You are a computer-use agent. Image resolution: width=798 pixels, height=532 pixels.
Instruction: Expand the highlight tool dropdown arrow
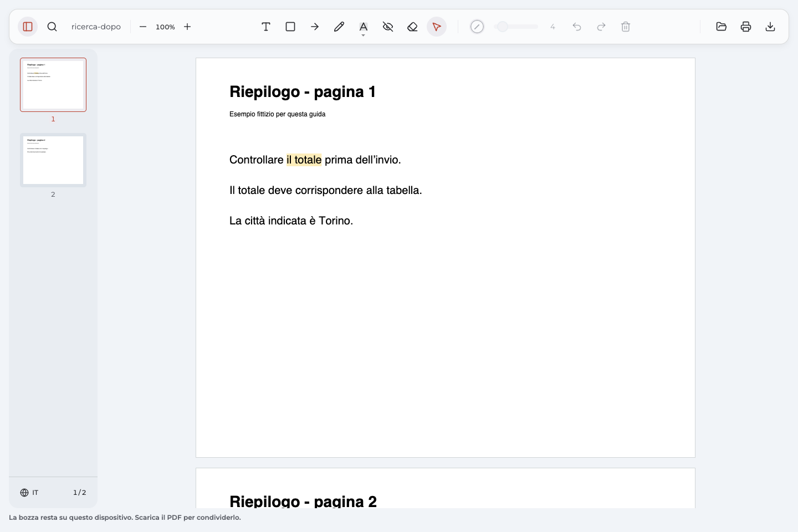364,35
